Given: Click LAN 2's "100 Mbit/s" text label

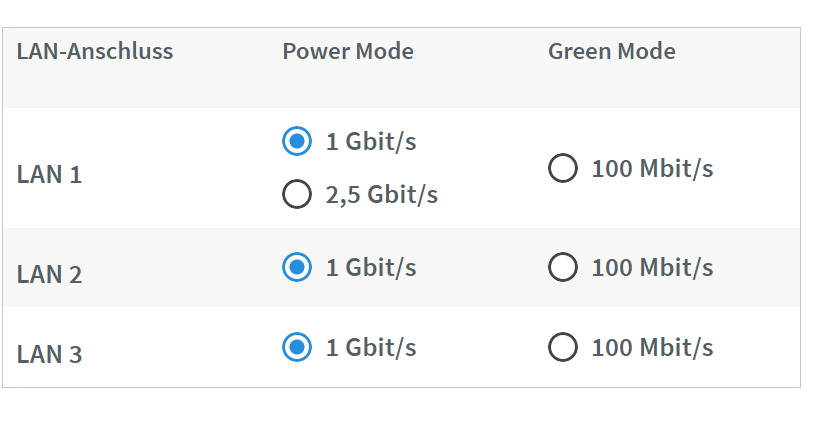Looking at the screenshot, I should coord(652,268).
